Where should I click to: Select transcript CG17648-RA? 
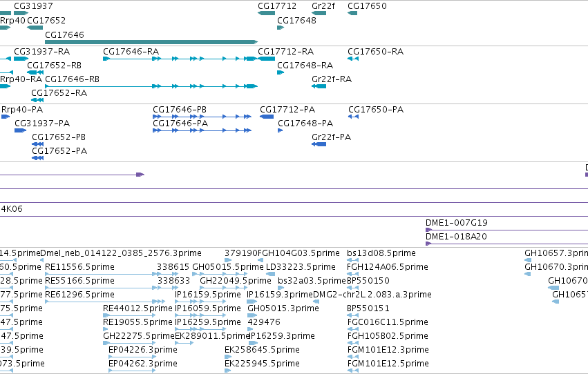281,72
